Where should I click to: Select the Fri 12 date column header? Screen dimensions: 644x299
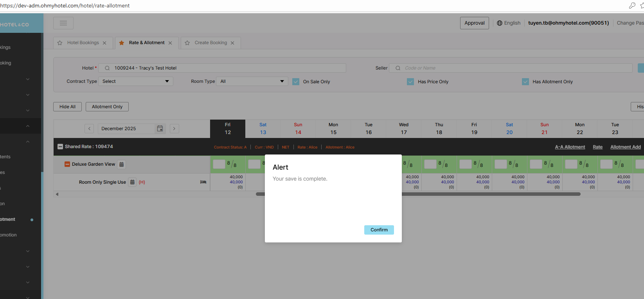click(228, 129)
